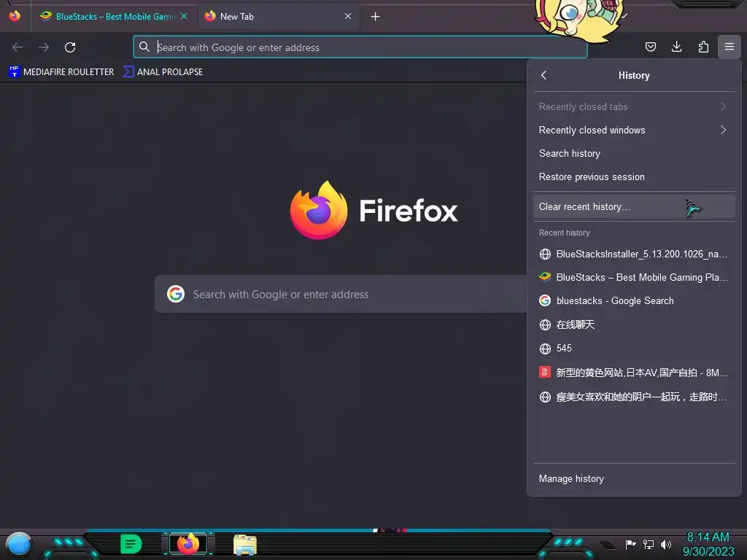The image size is (747, 560).
Task: Focus the address bar field
Action: pyautogui.click(x=360, y=47)
